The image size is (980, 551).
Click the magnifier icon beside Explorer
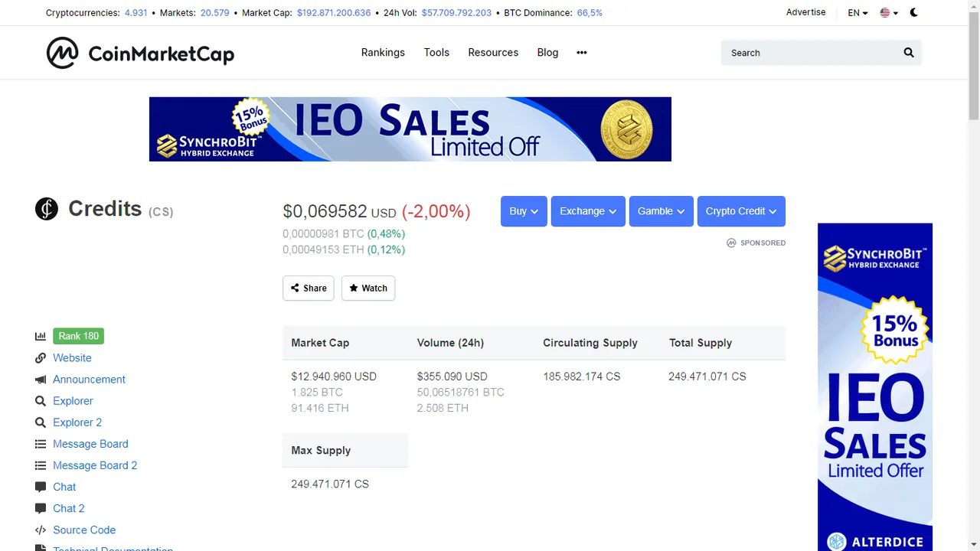click(41, 400)
